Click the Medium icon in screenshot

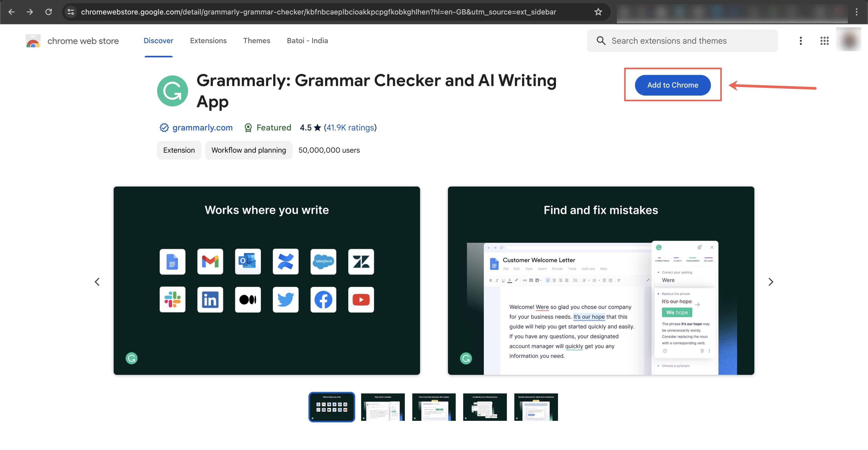(x=248, y=299)
